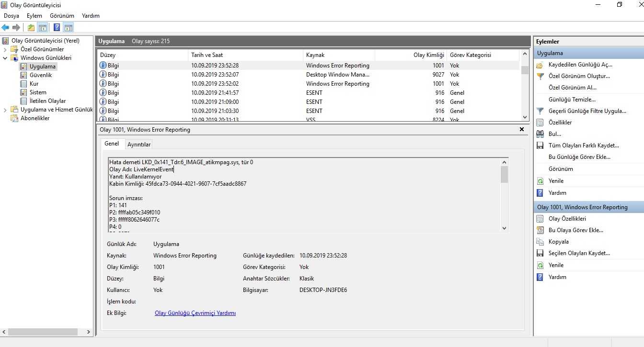Image resolution: width=644 pixels, height=347 pixels.
Task: Click the Kopyala icon
Action: coord(540,242)
